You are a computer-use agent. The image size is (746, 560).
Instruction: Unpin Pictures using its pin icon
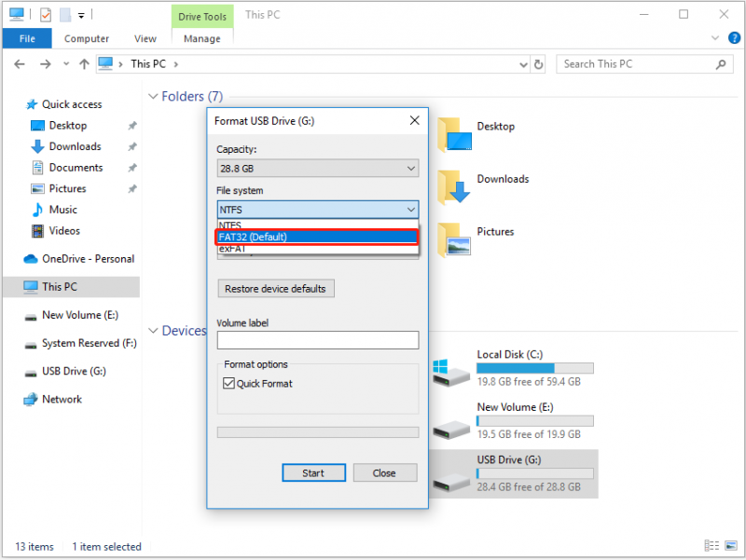132,189
